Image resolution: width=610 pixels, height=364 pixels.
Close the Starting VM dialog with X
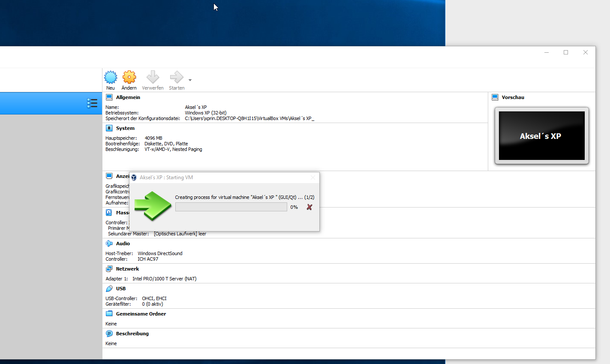tap(313, 177)
